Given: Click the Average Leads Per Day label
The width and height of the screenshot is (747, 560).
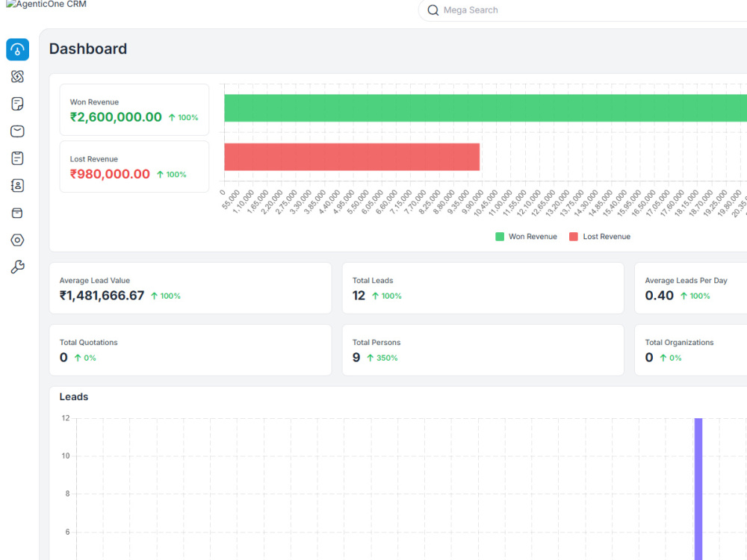Looking at the screenshot, I should click(x=686, y=281).
